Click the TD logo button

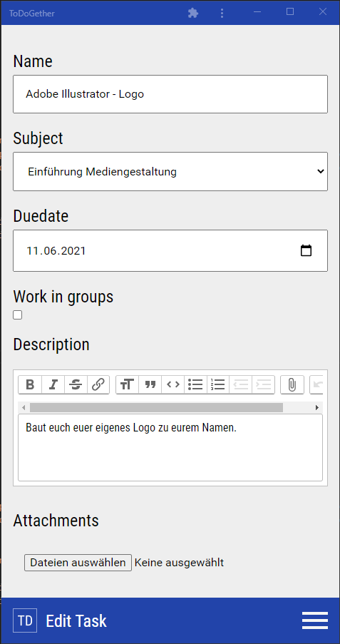coord(25,620)
